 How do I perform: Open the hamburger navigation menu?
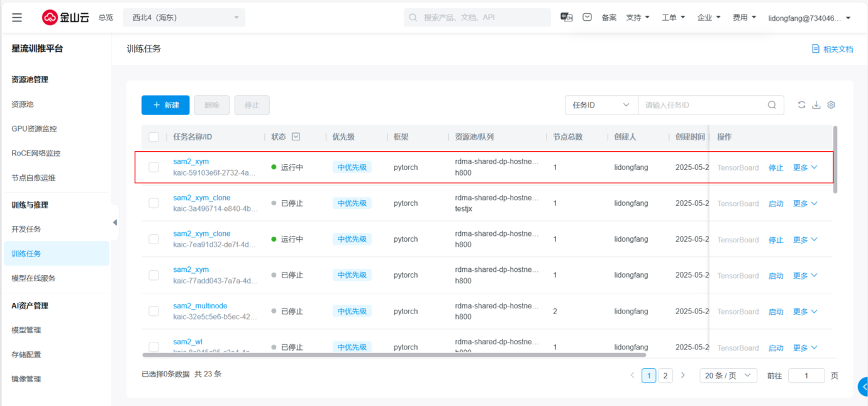17,18
